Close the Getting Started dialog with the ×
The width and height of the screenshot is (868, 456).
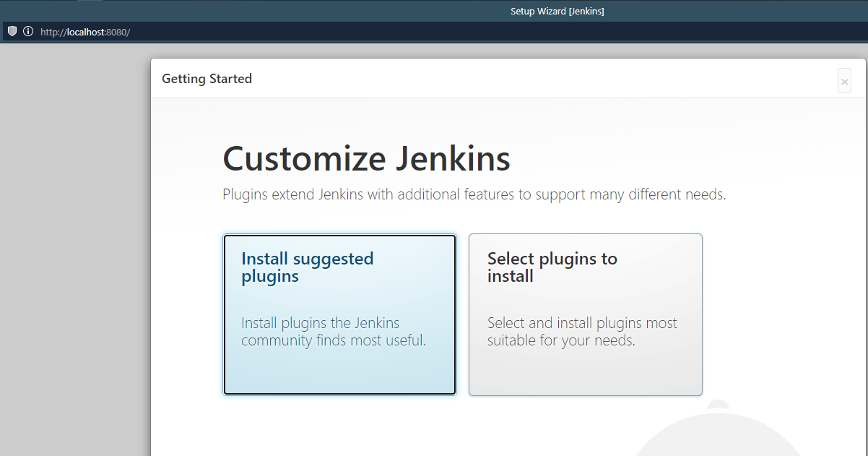click(844, 82)
